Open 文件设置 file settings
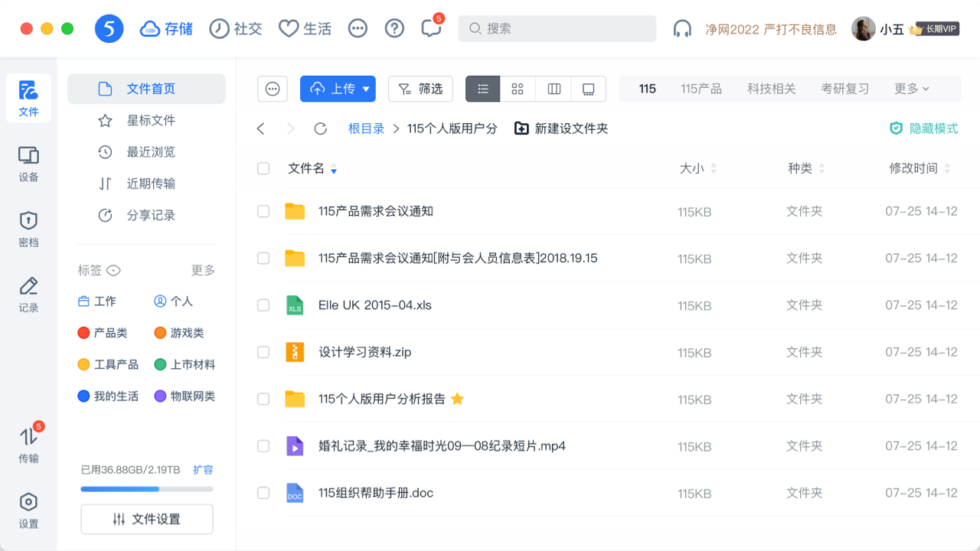The height and width of the screenshot is (551, 980). [x=146, y=519]
